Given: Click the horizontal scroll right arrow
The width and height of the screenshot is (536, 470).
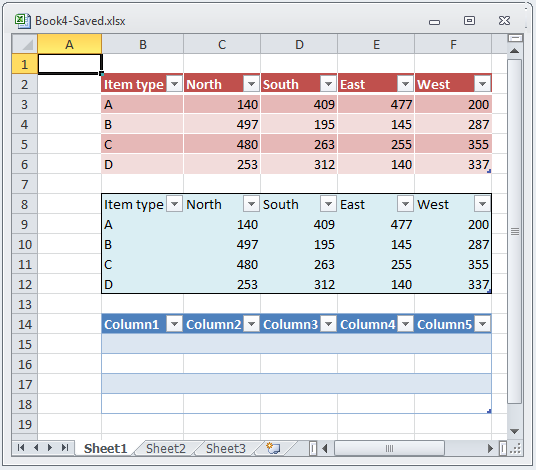Looking at the screenshot, I should pyautogui.click(x=491, y=448).
